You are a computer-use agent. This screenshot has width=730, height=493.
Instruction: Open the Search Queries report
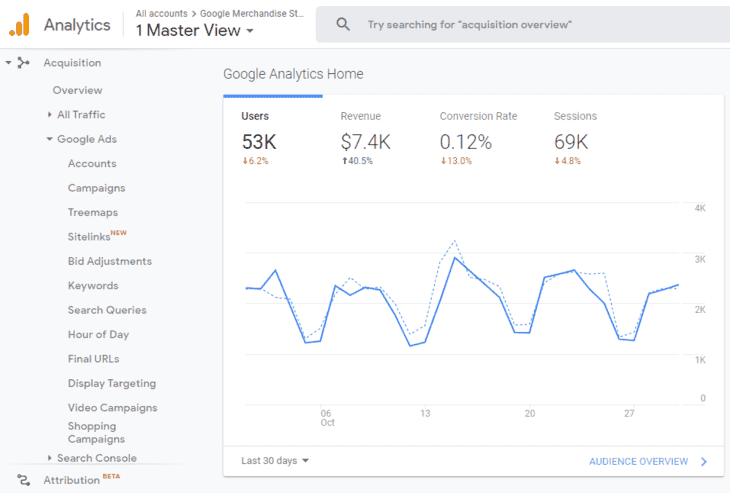point(107,310)
